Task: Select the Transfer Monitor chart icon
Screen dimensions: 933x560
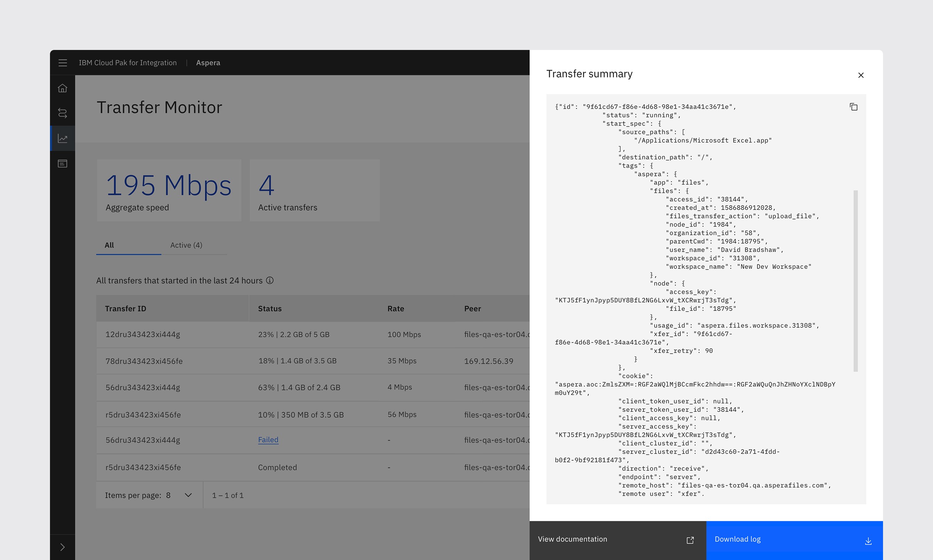Action: (x=63, y=138)
